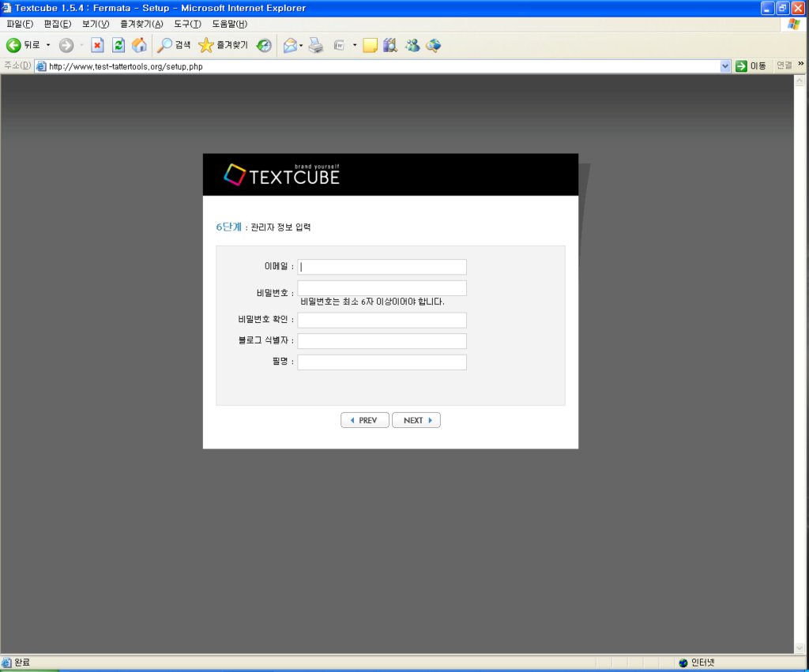809x672 pixels.
Task: Click the 6단계 step heading
Action: click(x=228, y=227)
